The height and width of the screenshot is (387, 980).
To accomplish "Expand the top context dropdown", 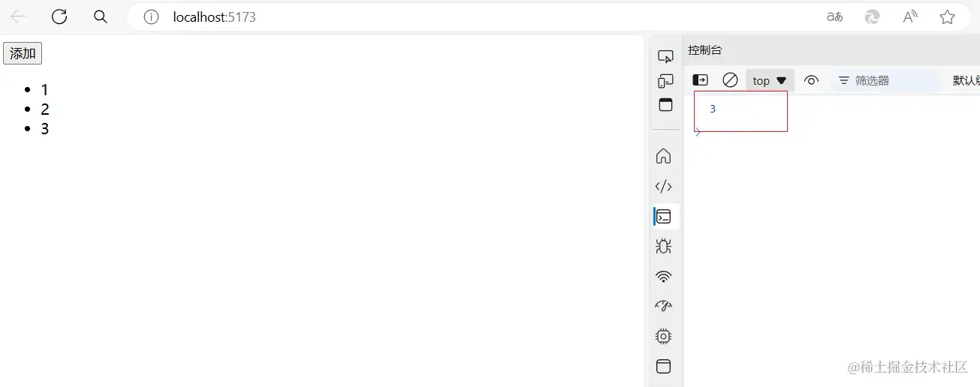I will click(770, 80).
